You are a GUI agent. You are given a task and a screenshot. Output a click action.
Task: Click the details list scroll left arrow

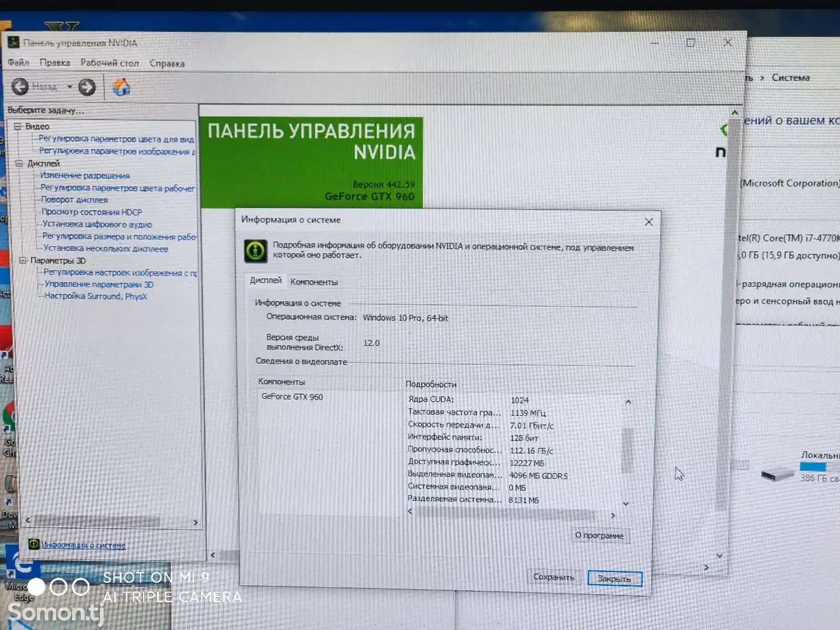click(x=410, y=511)
